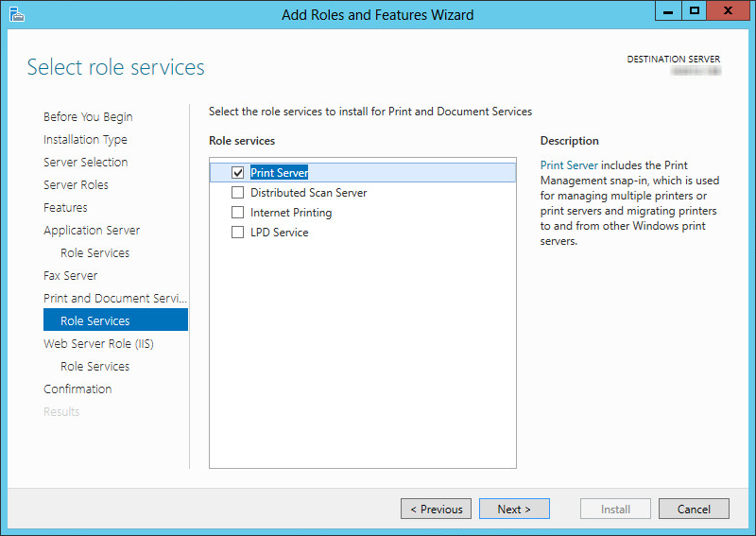Go to Before You Begin step

88,117
